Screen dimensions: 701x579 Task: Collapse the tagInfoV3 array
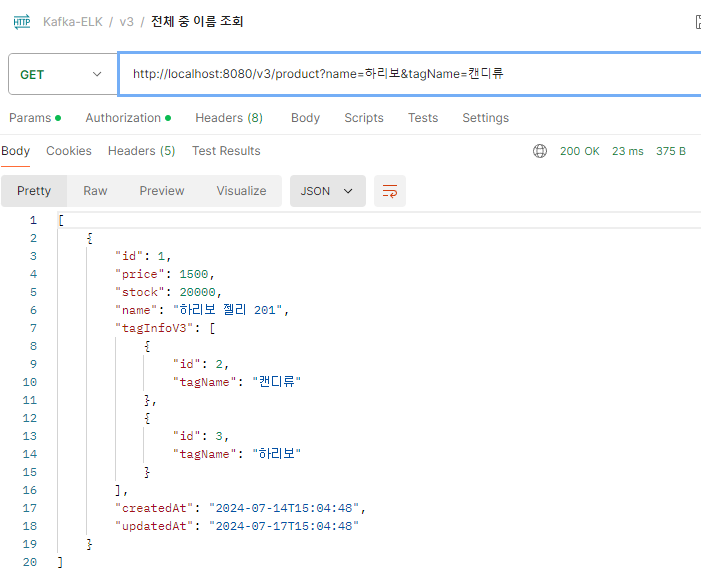click(212, 328)
